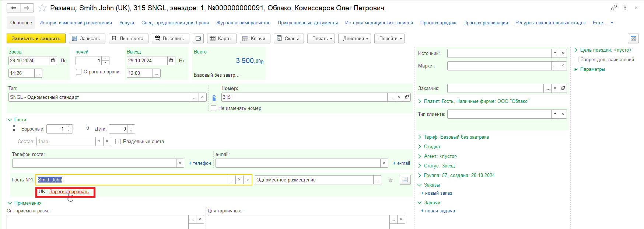
Task: Copy link to this document icon
Action: (x=614, y=7)
